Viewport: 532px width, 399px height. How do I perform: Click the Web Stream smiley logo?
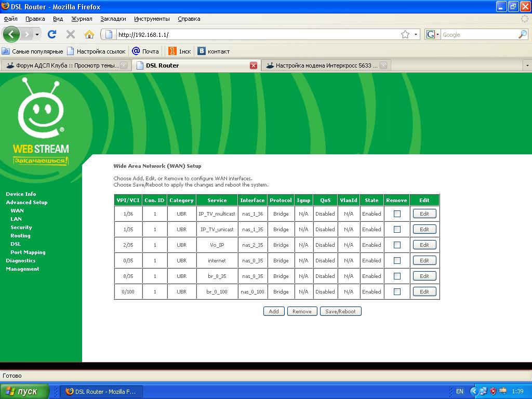[41, 109]
